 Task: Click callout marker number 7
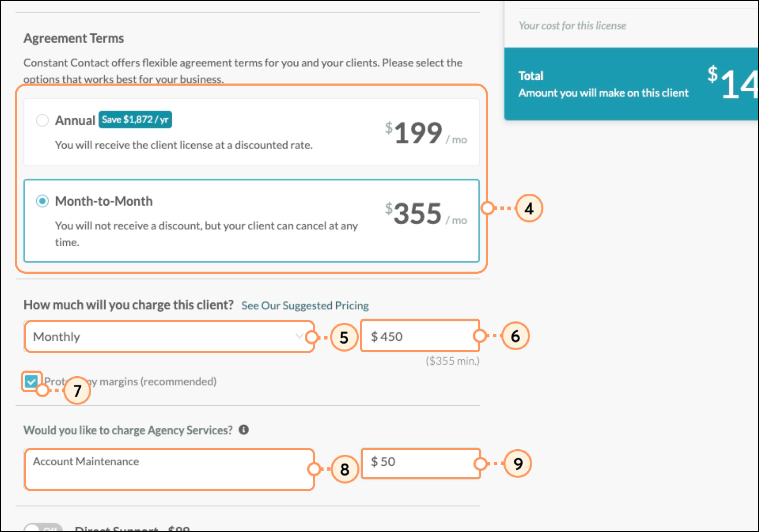pos(77,391)
